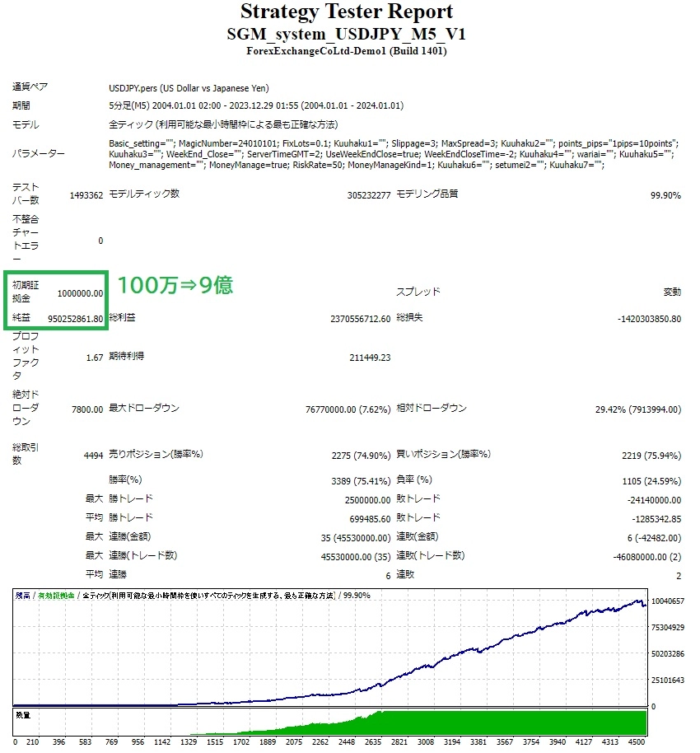Image resolution: width=700 pixels, height=753 pixels.
Task: Select absolute drawdown value 7800.00
Action: (87, 409)
